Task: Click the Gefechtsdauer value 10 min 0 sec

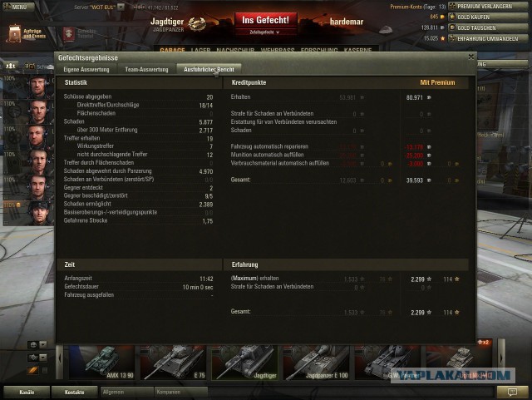Action: (x=198, y=287)
